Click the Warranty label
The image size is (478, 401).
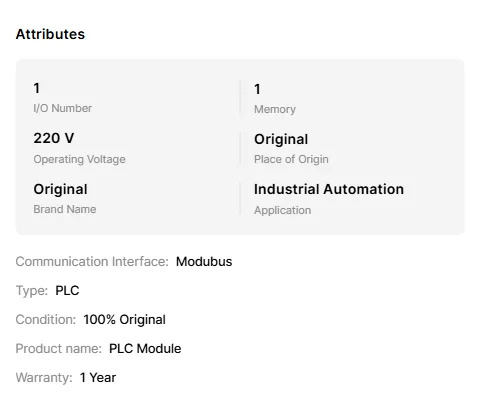[x=44, y=378]
